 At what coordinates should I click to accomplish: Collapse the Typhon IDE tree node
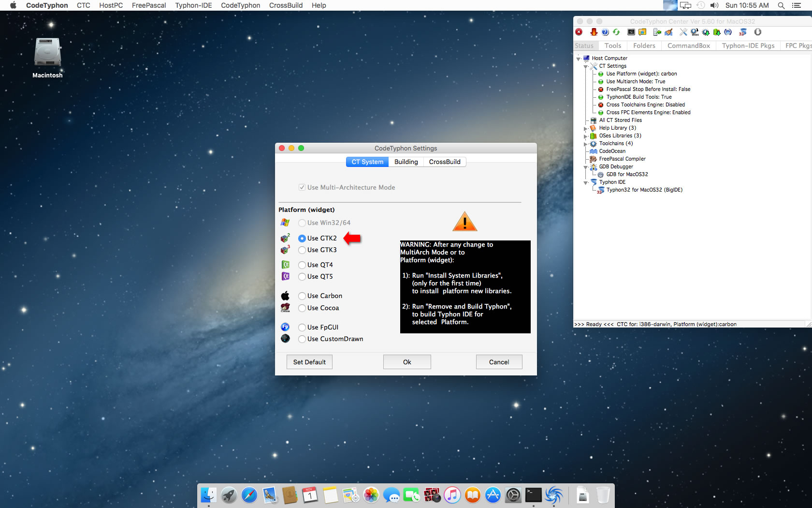[x=586, y=182]
